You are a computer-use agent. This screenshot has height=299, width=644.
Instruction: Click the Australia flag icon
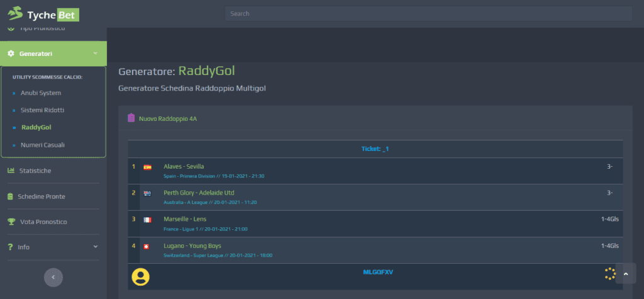pyautogui.click(x=147, y=194)
